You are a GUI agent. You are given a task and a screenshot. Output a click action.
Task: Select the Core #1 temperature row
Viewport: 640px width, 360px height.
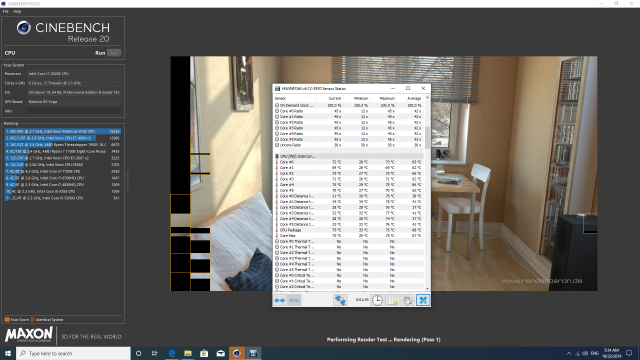coord(349,168)
